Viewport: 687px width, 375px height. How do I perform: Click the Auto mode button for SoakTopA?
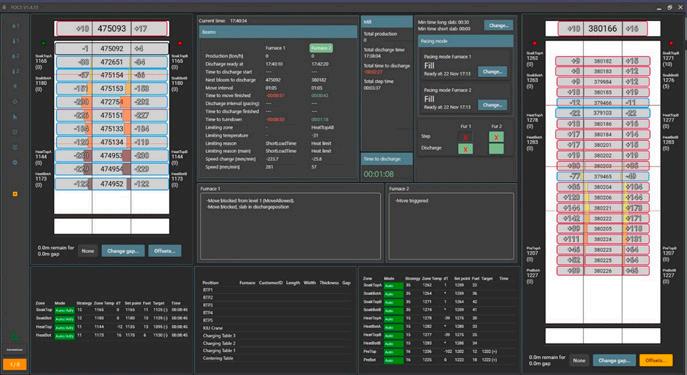(393, 286)
